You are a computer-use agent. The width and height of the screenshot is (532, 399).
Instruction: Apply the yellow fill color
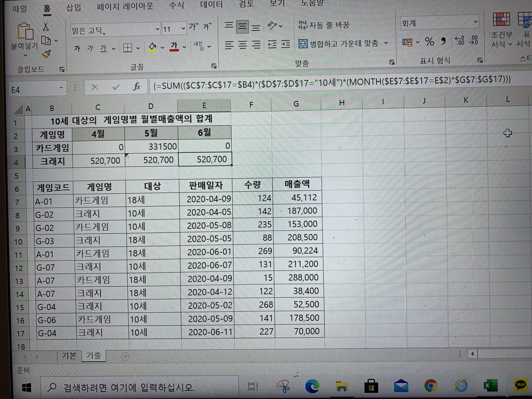coord(152,47)
